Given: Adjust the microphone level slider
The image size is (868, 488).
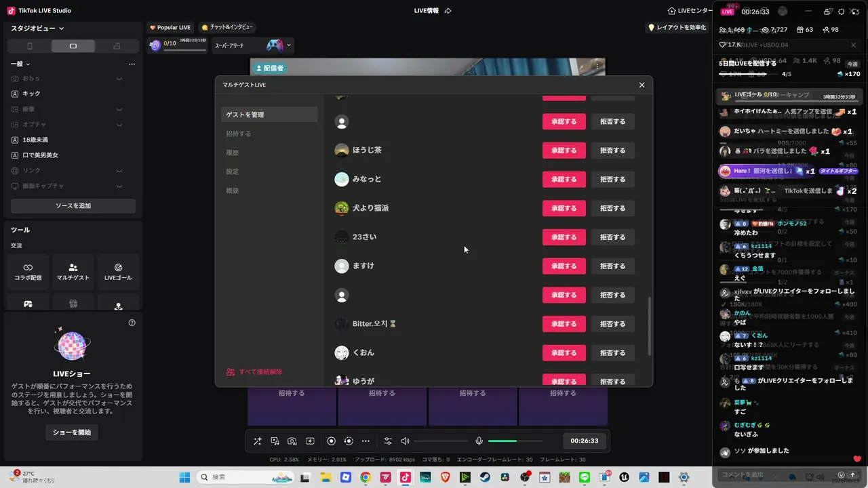Looking at the screenshot, I should pyautogui.click(x=515, y=441).
